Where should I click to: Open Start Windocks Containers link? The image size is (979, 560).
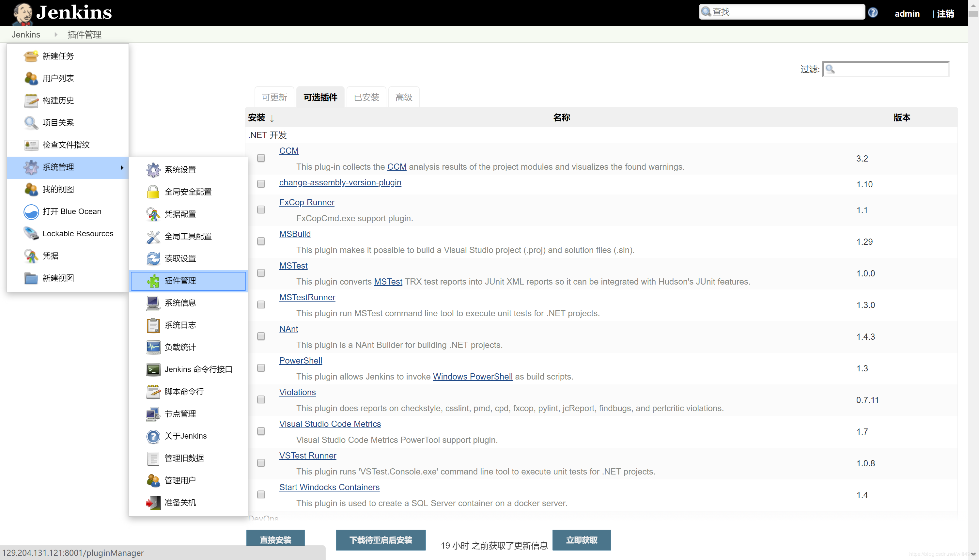(329, 487)
